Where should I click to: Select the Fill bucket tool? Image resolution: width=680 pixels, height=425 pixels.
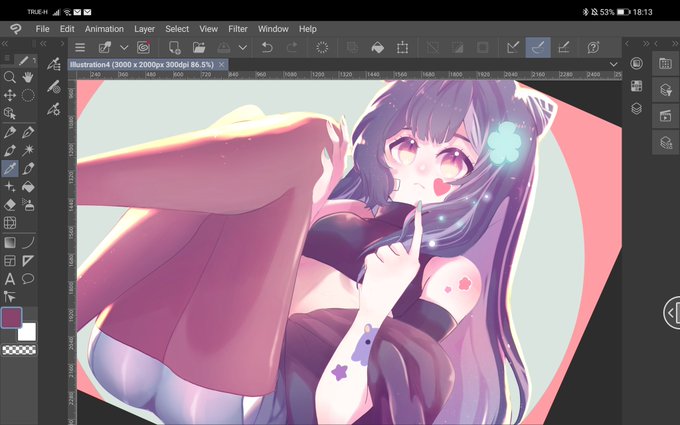(x=28, y=187)
